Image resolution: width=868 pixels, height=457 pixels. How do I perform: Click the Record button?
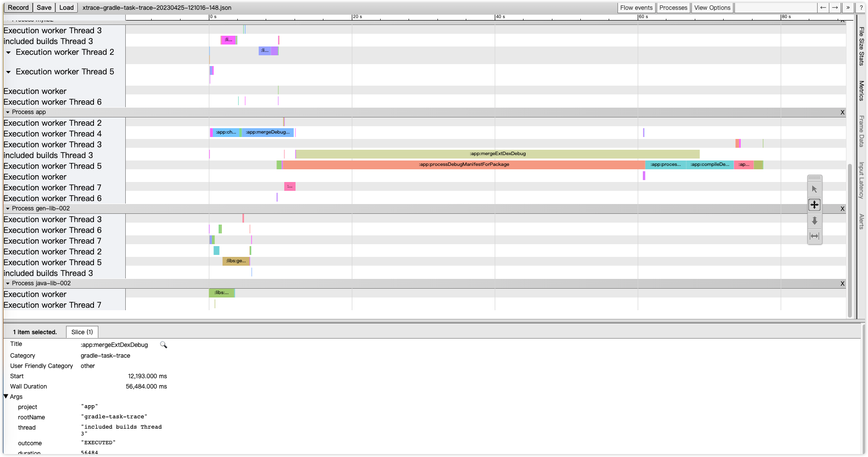pyautogui.click(x=18, y=7)
